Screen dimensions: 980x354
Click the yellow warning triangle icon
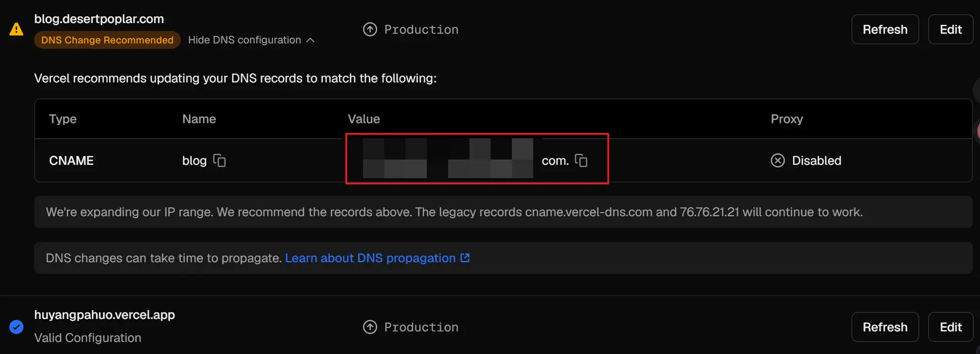click(16, 29)
